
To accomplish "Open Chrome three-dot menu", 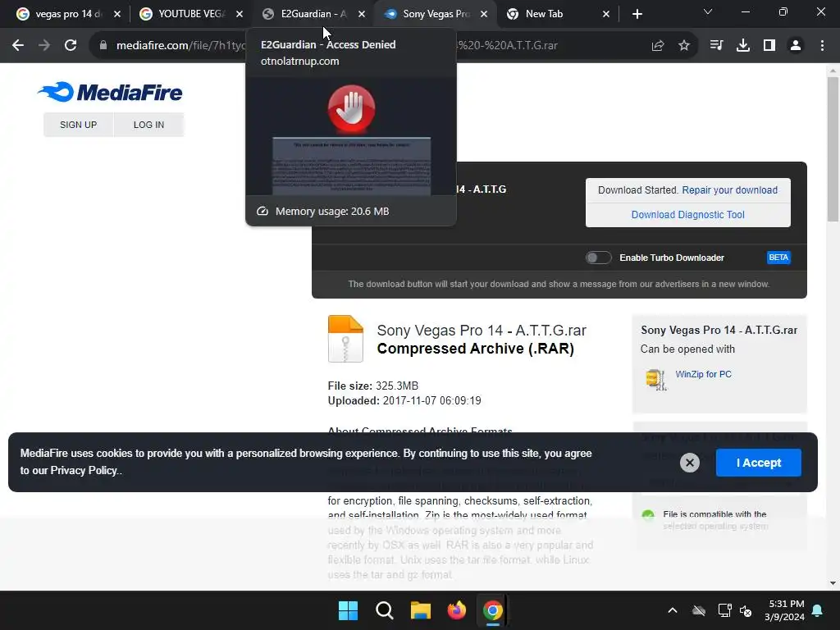I will pos(822,46).
